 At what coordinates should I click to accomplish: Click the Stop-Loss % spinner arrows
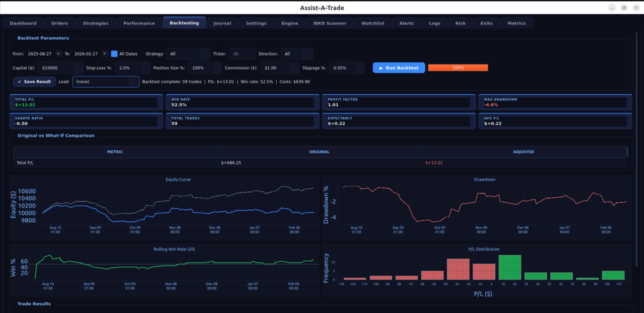click(x=146, y=68)
